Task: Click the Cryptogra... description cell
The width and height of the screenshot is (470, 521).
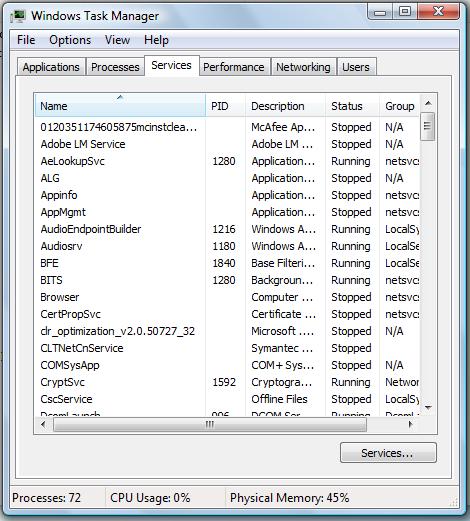Action: 282,382
